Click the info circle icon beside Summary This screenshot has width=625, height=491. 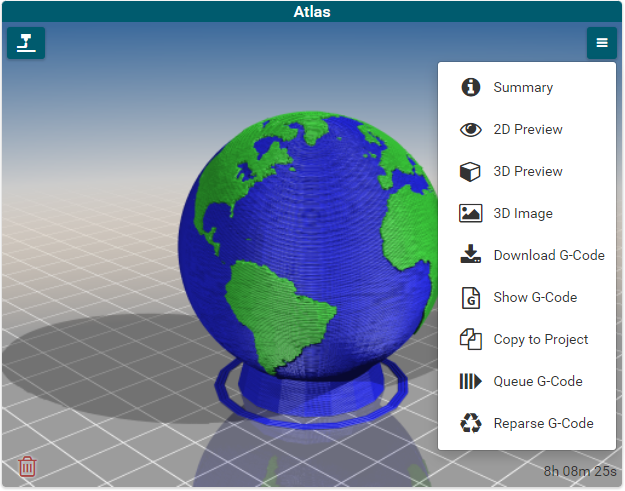click(471, 87)
